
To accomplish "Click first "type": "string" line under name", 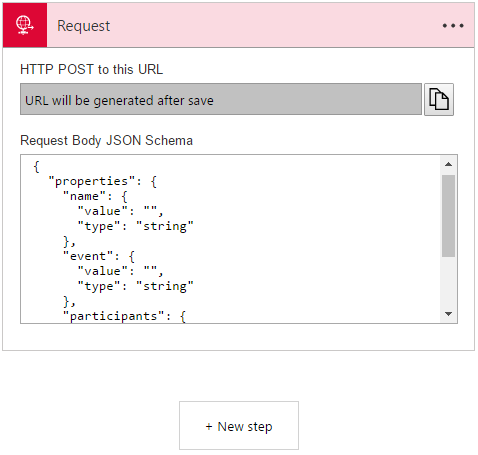I will click(x=136, y=226).
